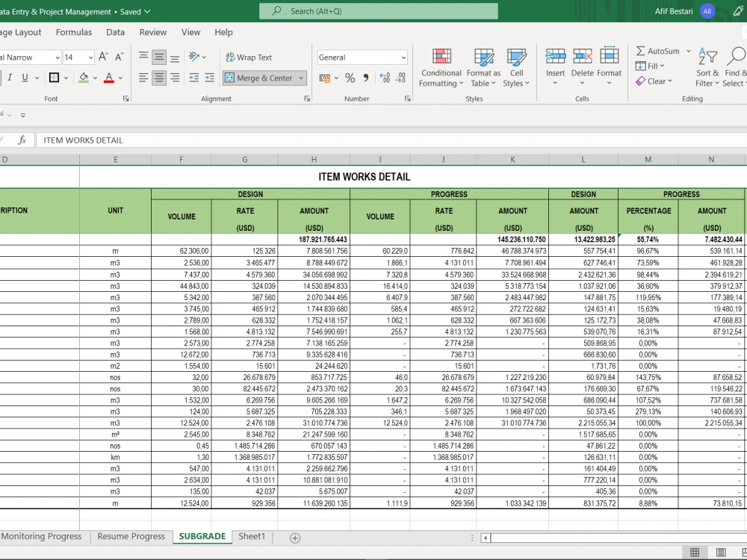Click the formula bar text

83,140
